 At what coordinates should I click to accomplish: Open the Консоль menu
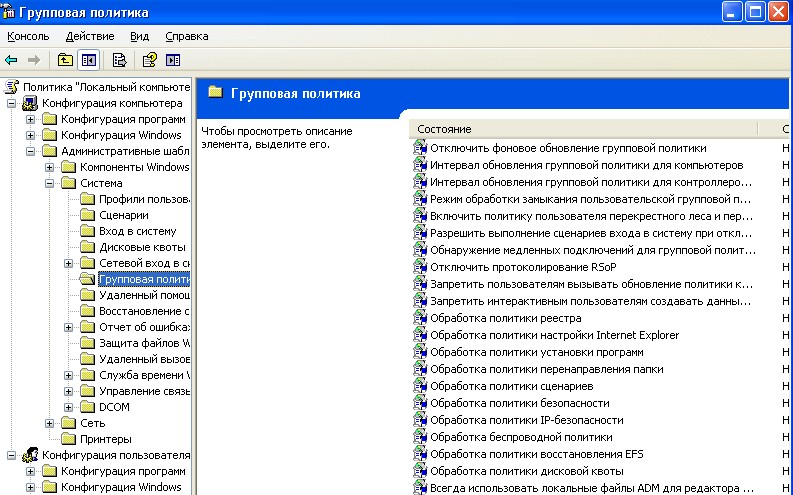[x=28, y=36]
